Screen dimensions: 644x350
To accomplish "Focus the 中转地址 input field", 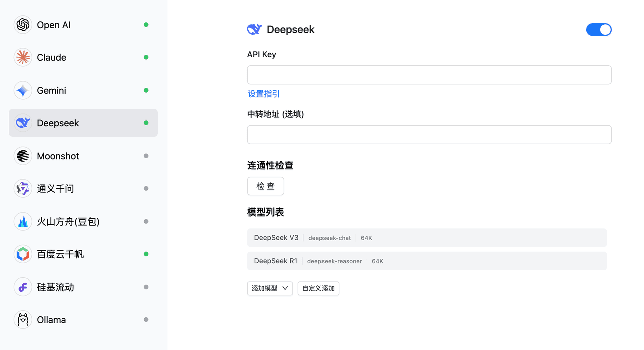I will click(x=429, y=134).
